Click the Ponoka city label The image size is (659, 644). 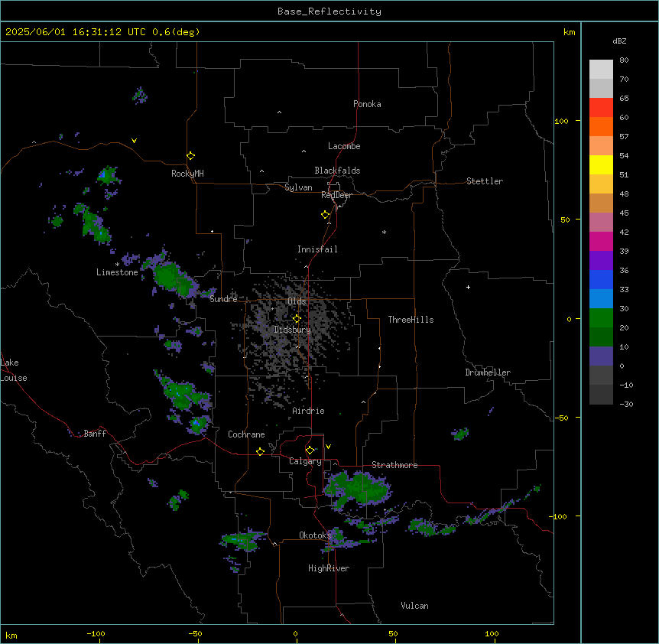click(367, 104)
